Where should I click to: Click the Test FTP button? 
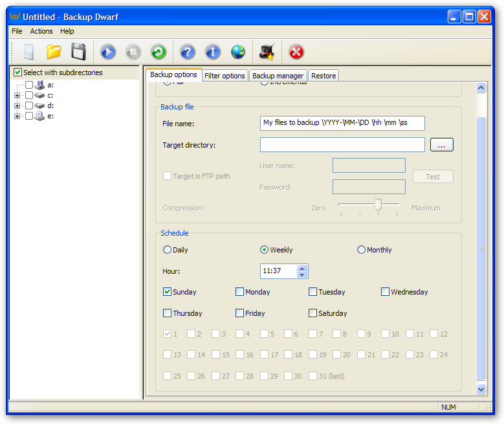[433, 177]
